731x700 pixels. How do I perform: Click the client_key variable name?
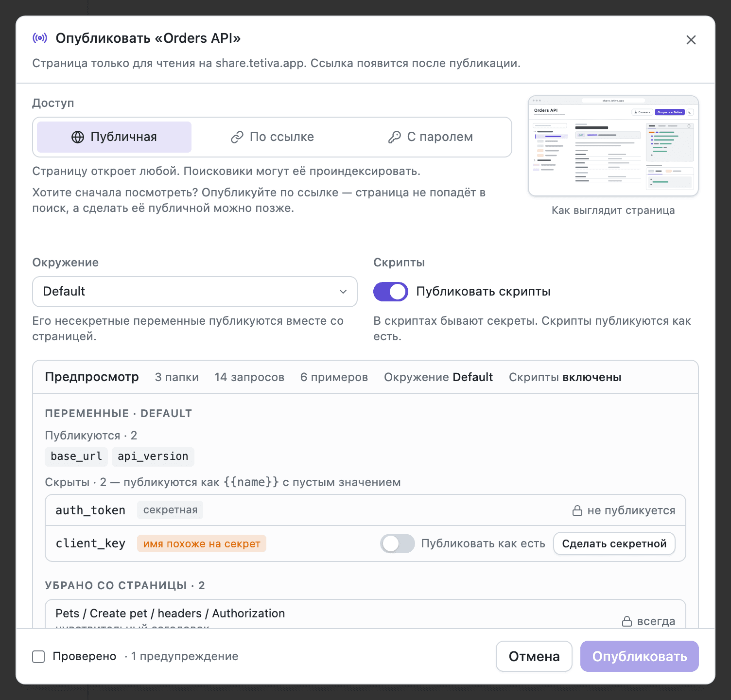(x=90, y=543)
